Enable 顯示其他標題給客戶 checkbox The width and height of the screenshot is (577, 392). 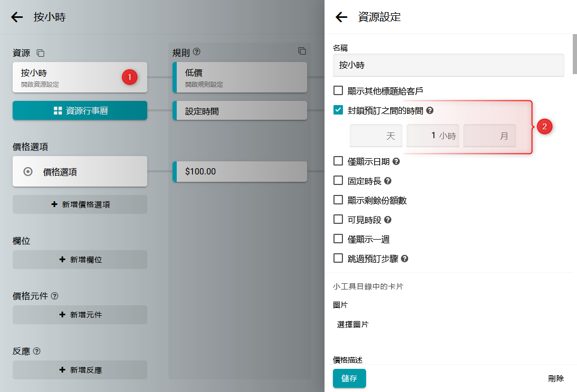(x=338, y=91)
